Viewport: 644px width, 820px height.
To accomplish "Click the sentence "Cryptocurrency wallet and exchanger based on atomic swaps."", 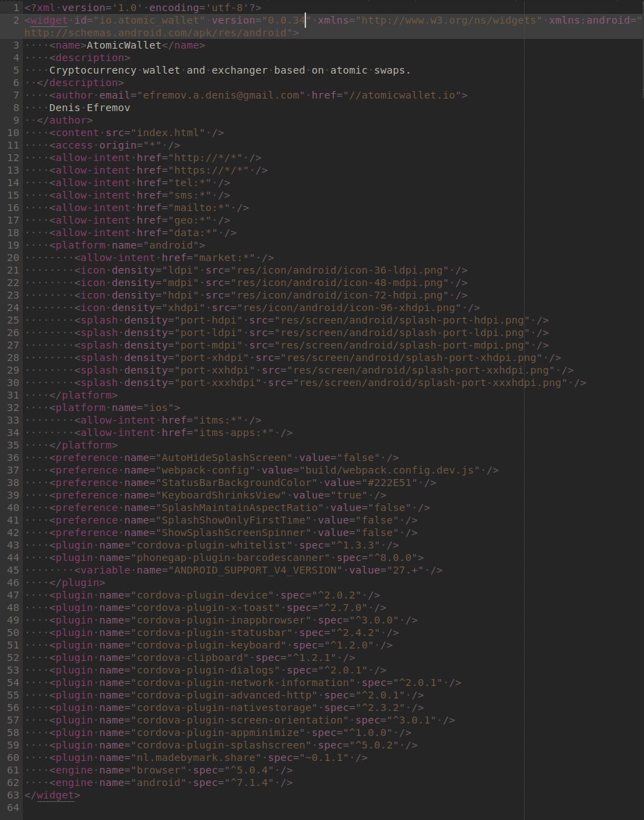I will 230,71.
